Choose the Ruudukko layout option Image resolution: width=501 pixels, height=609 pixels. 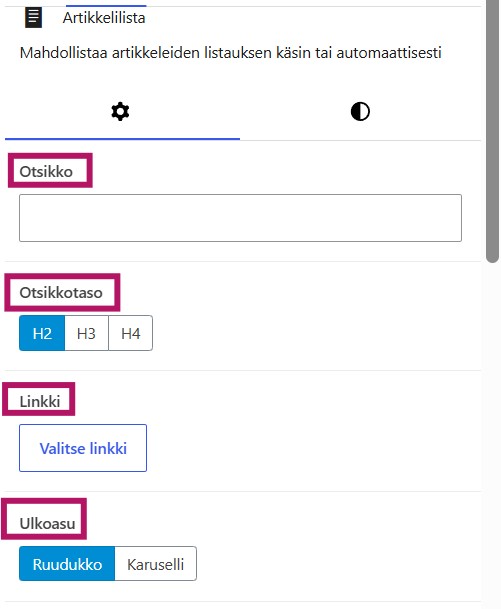pos(67,564)
